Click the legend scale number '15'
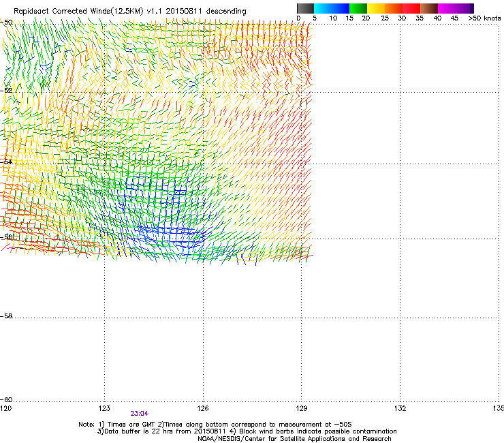 point(349,18)
